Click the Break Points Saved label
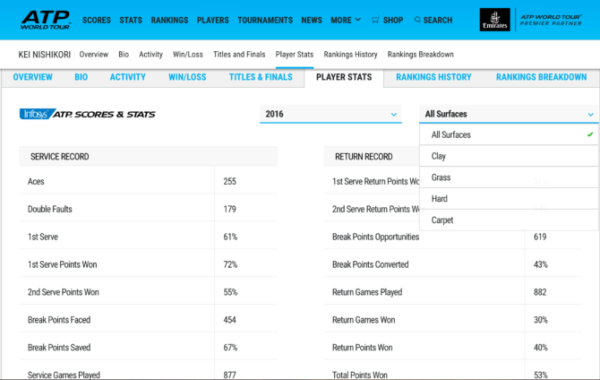The image size is (600, 380). 59,347
